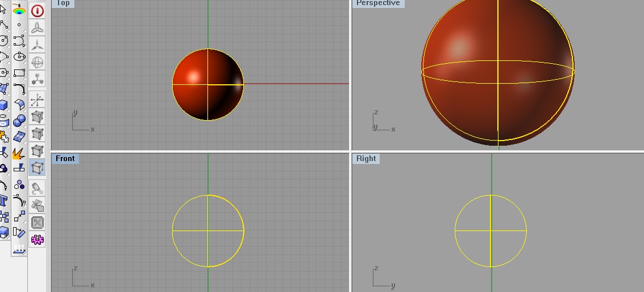Click the mesh plane surface tool
This screenshot has width=644, height=292.
(19, 136)
